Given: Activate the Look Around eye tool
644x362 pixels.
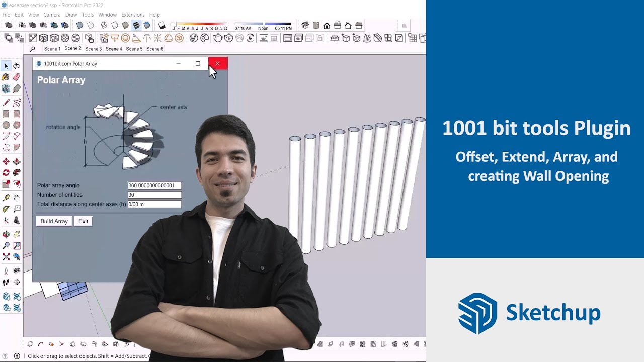Looking at the screenshot, I should pyautogui.click(x=17, y=270).
